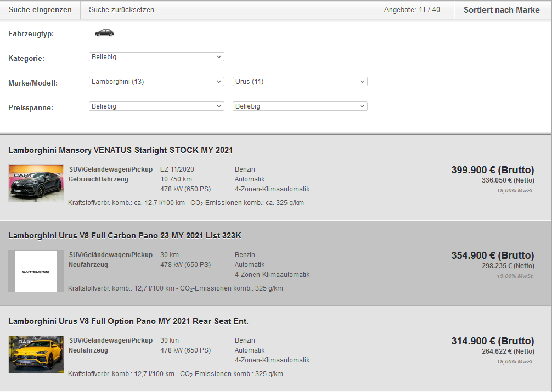Click the Suche eingrenzen tab

coord(40,9)
